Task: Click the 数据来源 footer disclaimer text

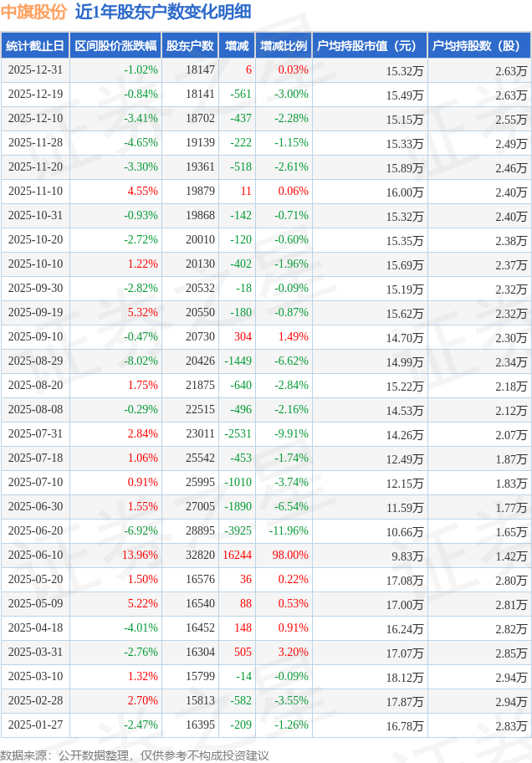Action: click(x=135, y=755)
